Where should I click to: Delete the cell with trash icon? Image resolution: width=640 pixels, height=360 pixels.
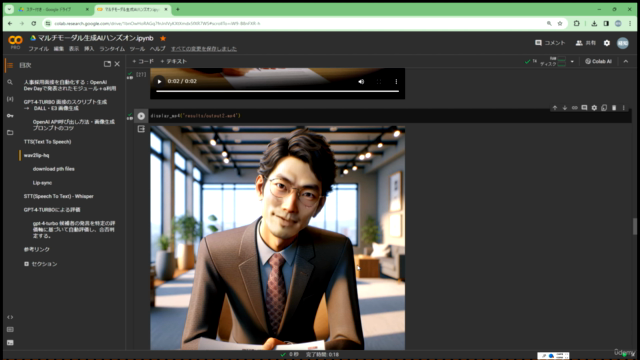(614, 108)
